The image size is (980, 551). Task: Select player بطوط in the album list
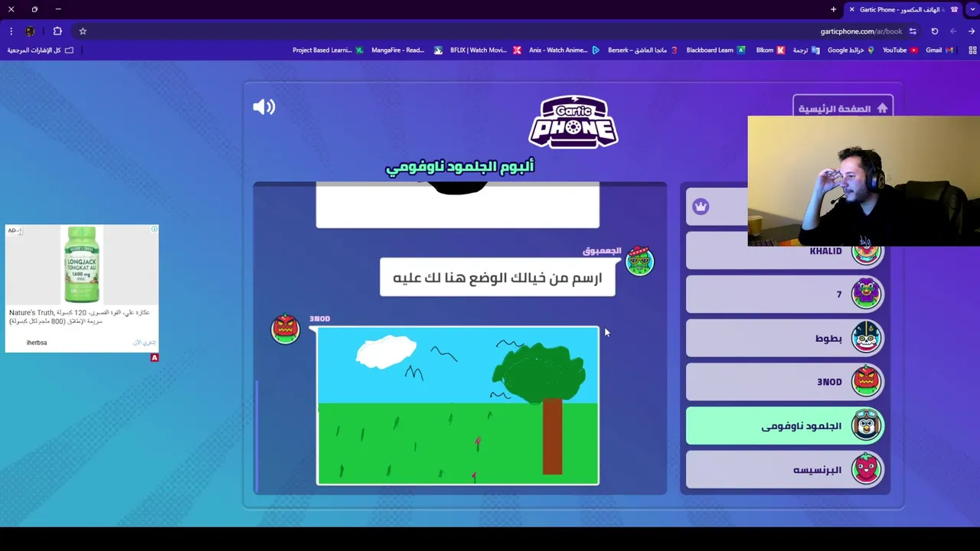click(x=785, y=338)
